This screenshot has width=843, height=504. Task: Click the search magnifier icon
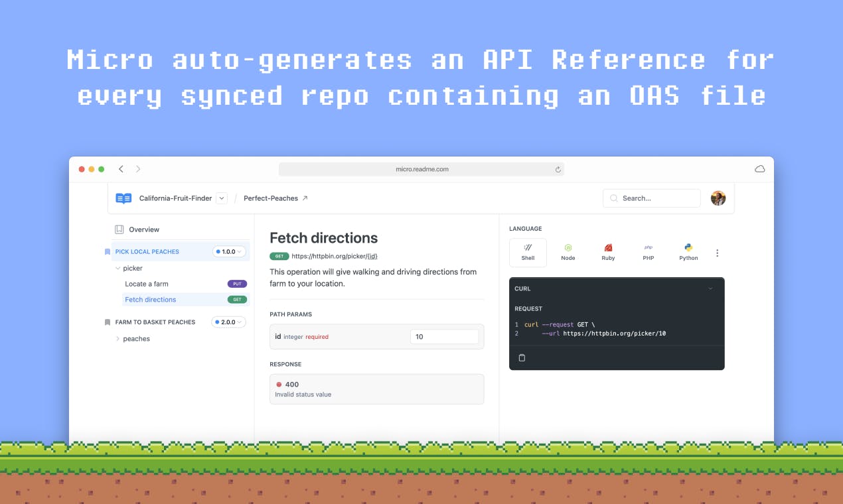(x=613, y=198)
